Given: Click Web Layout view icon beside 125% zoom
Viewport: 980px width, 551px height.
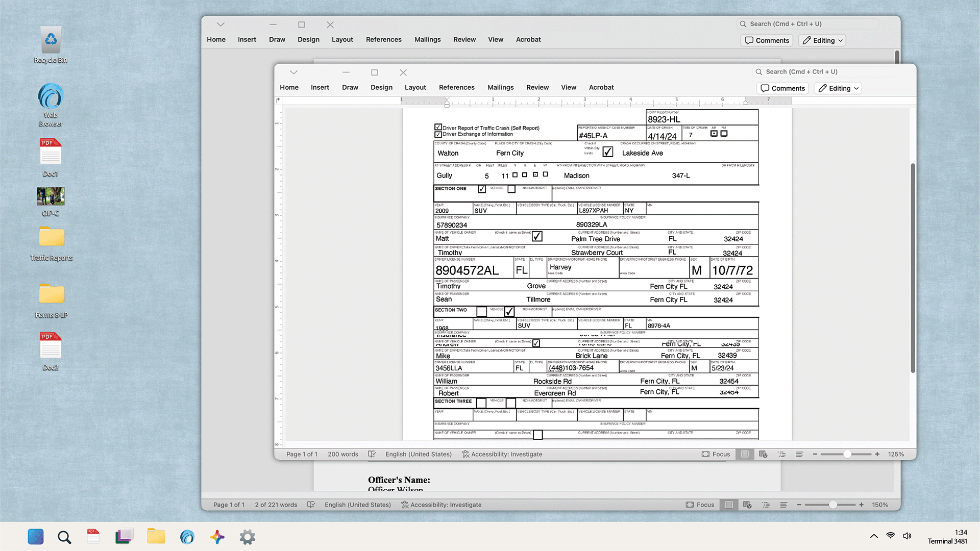Looking at the screenshot, I should (x=763, y=454).
